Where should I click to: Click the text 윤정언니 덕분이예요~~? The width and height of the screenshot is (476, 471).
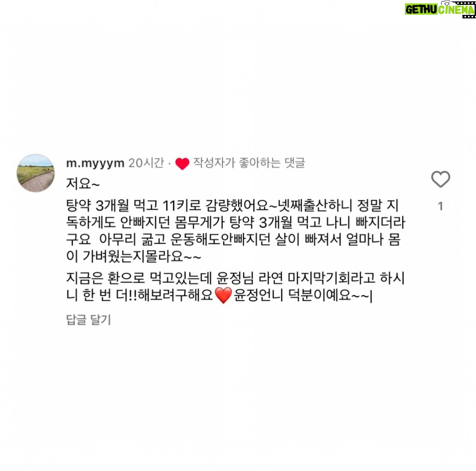coord(301,295)
